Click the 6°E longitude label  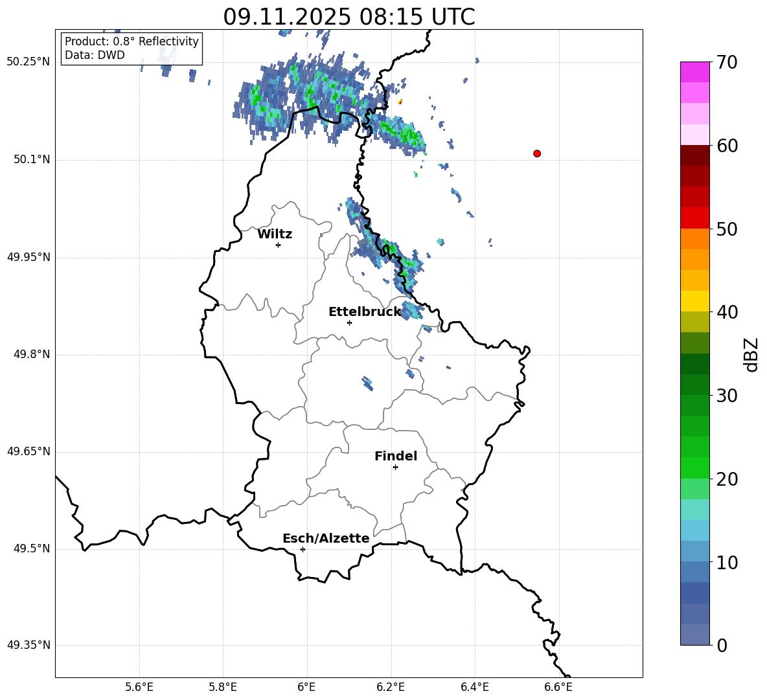[x=306, y=687]
